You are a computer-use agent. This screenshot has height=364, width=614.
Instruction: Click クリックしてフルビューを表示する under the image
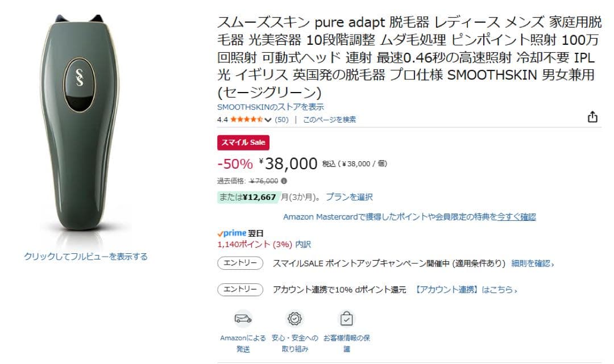coord(86,256)
